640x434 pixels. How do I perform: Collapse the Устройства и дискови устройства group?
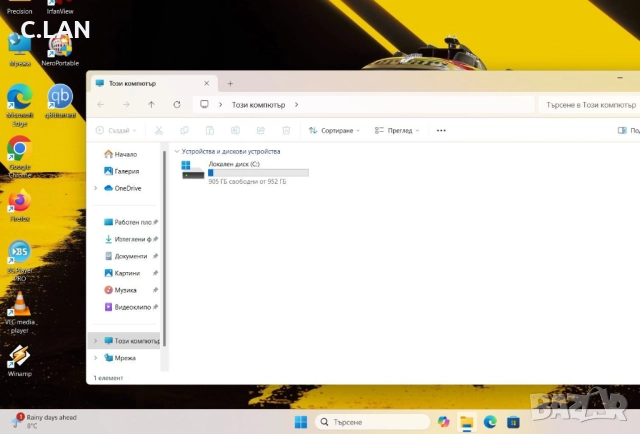click(177, 151)
